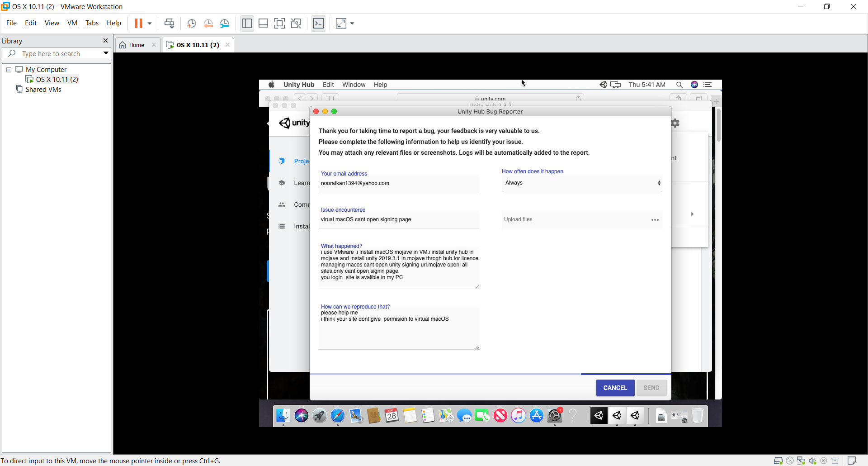Open the Window menu in macOS menu bar
The width and height of the screenshot is (868, 466).
354,85
